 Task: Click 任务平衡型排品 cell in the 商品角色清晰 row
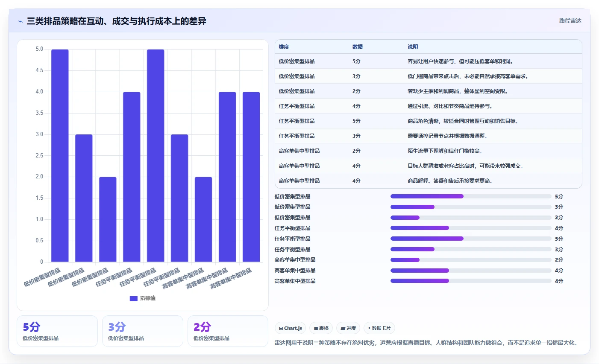(297, 121)
